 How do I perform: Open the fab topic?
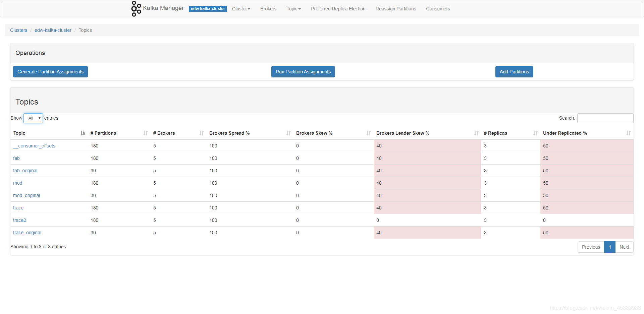[16, 158]
